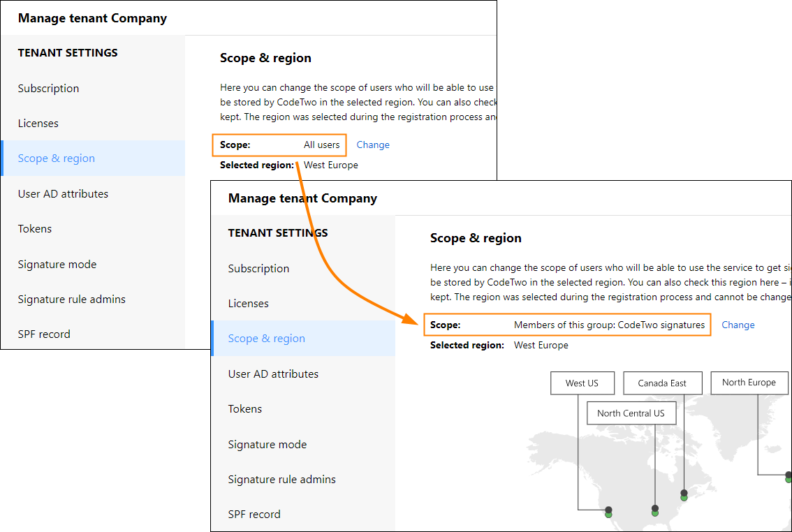Screen dimensions: 792x532
Task: Click 'West Europe' region value in back window
Action: [x=331, y=165]
